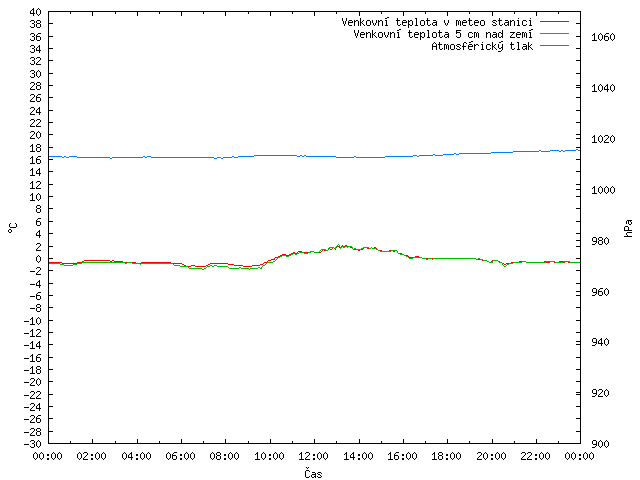640x480 pixels.
Task: Click the '06:00' time label
Action: (180, 456)
